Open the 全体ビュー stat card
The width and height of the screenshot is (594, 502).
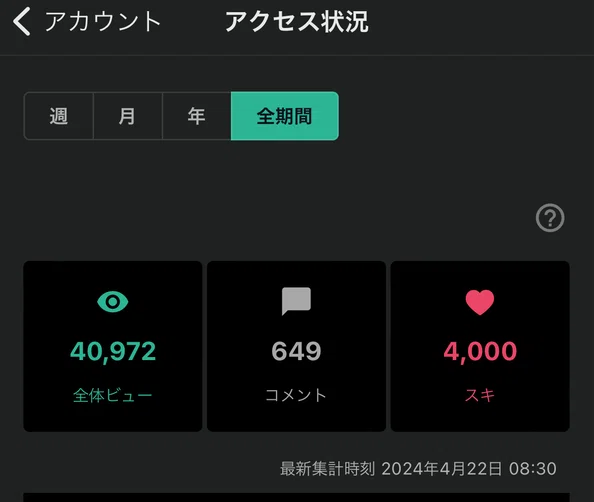[x=113, y=346]
